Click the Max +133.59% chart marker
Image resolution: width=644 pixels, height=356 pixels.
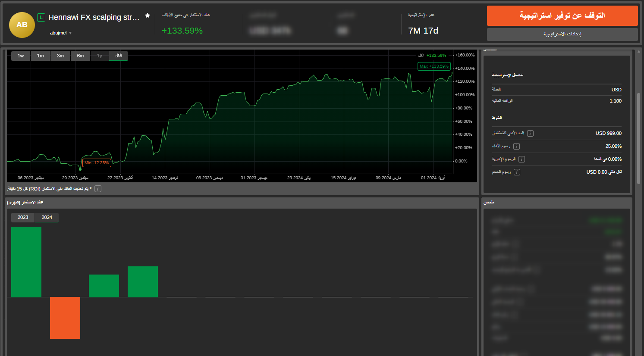tap(434, 66)
